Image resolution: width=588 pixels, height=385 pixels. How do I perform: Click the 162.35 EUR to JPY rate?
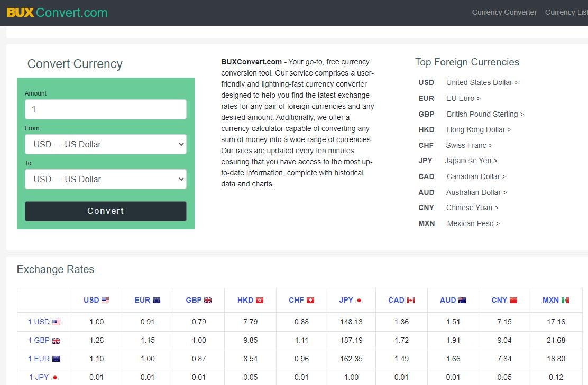pos(352,359)
